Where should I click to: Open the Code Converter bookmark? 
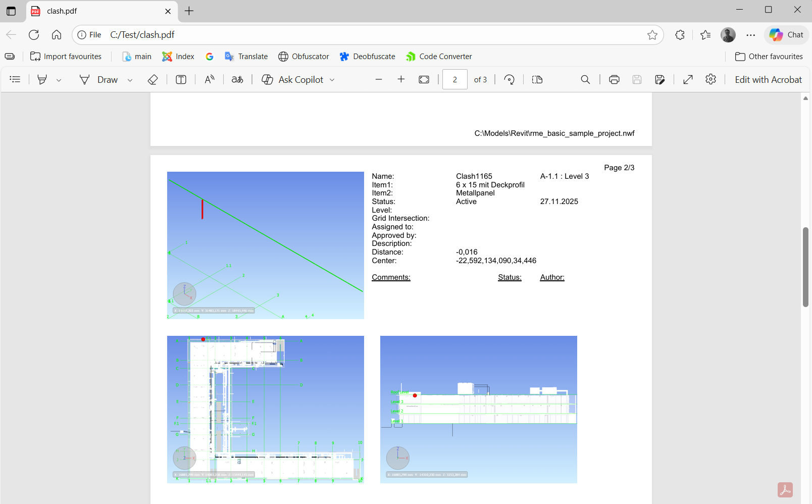click(x=439, y=57)
